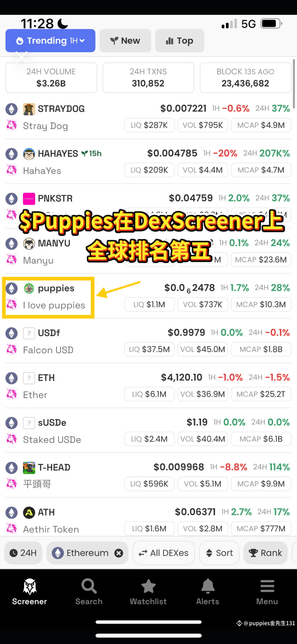The width and height of the screenshot is (297, 644).
Task: Tap the Screener owl icon
Action: [30, 586]
